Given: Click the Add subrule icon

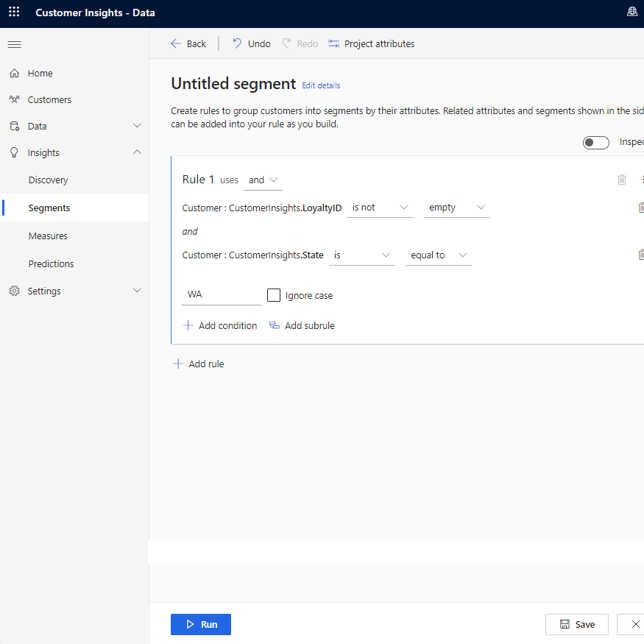Looking at the screenshot, I should click(x=274, y=325).
